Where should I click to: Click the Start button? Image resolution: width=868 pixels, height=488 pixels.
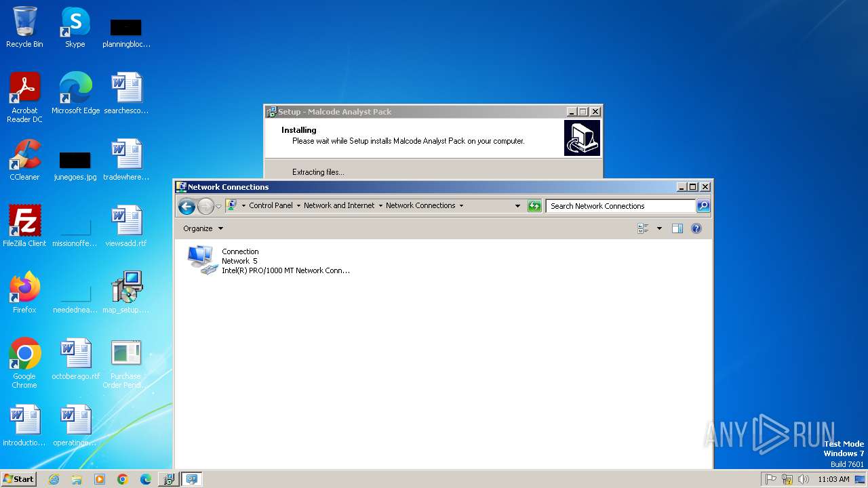coord(18,479)
